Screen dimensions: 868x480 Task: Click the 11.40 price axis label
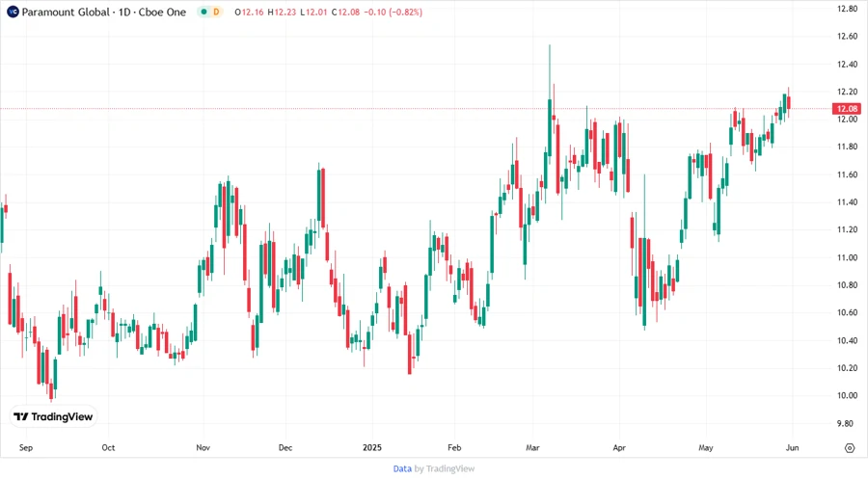click(847, 201)
